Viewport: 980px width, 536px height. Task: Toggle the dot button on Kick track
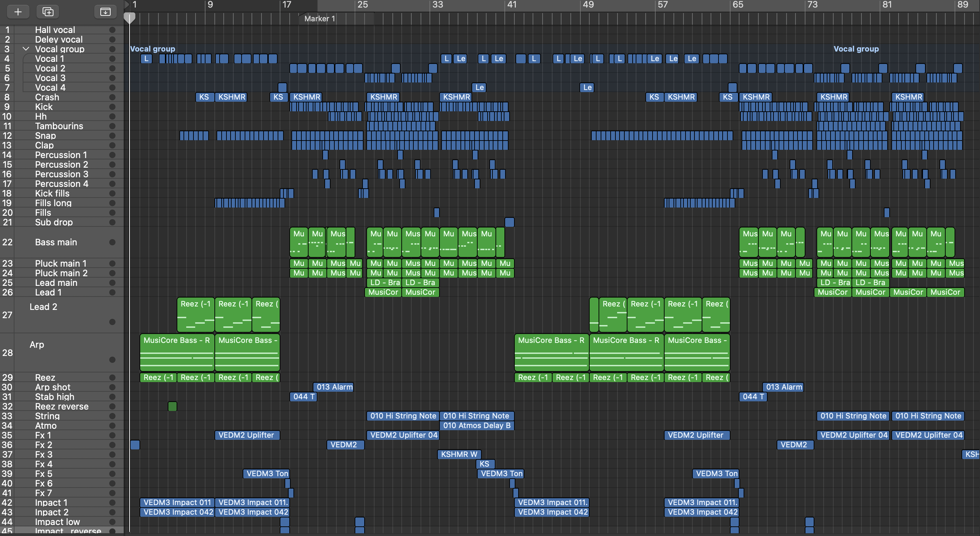112,107
